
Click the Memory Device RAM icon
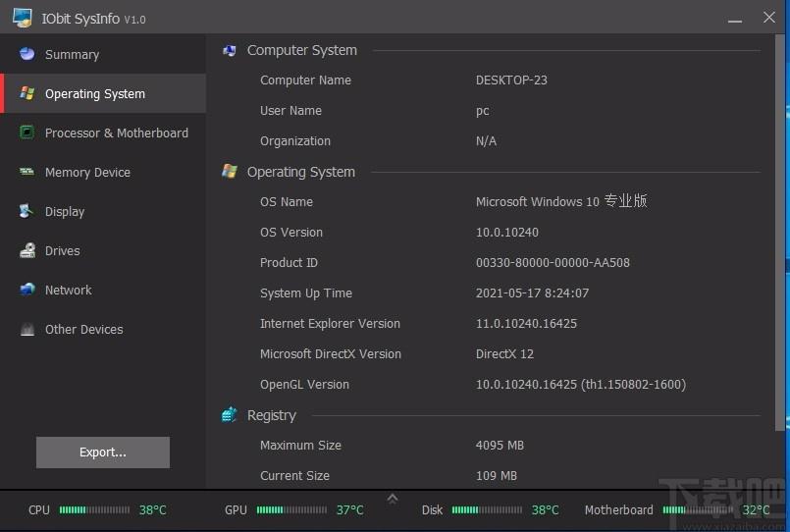pyautogui.click(x=26, y=172)
